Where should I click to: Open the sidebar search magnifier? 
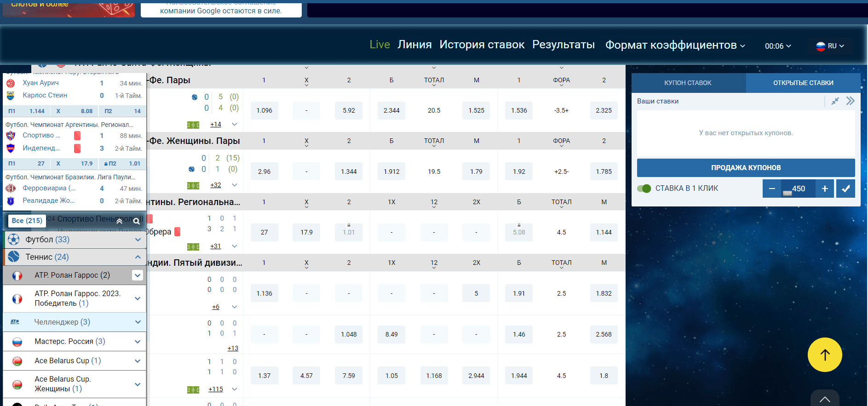[x=136, y=221]
